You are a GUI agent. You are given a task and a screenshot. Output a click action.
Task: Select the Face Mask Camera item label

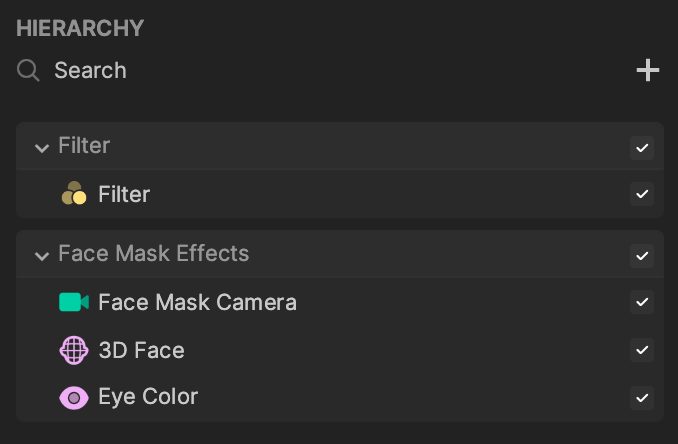click(198, 302)
